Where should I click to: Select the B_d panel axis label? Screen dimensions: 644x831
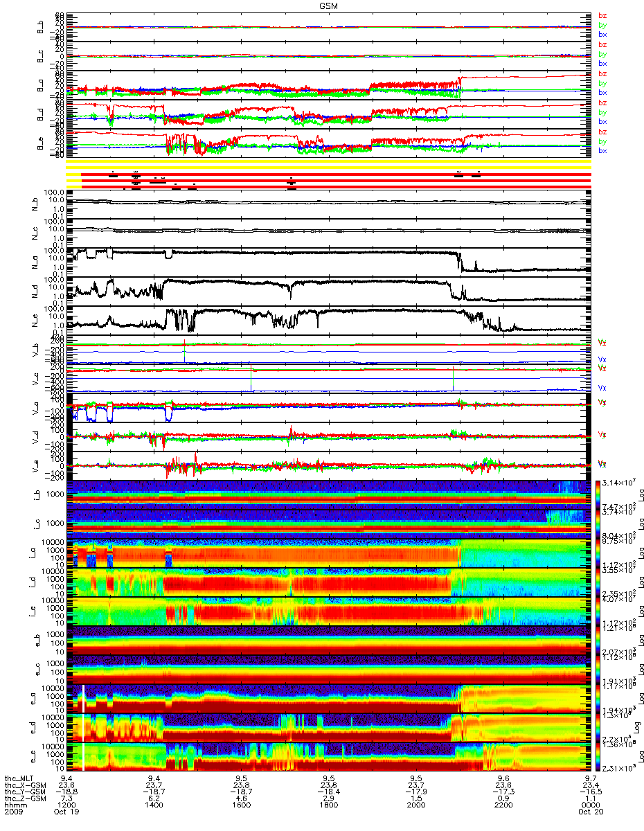[x=39, y=114]
